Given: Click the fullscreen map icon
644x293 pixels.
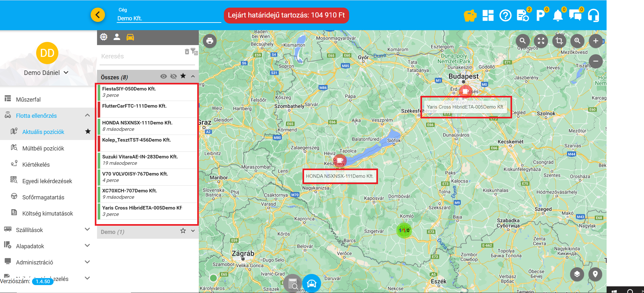Looking at the screenshot, I should click(541, 41).
